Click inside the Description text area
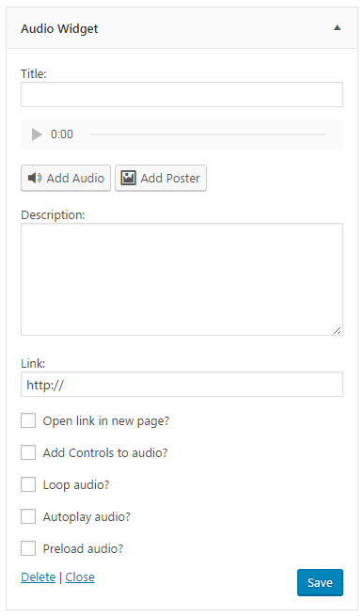Screen dimensions: 364x616 click(182, 279)
